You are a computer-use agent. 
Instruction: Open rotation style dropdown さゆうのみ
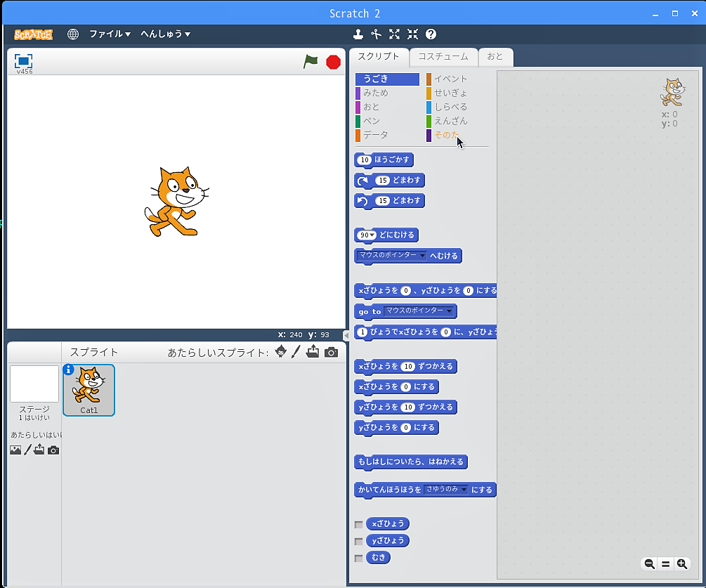[x=464, y=490]
